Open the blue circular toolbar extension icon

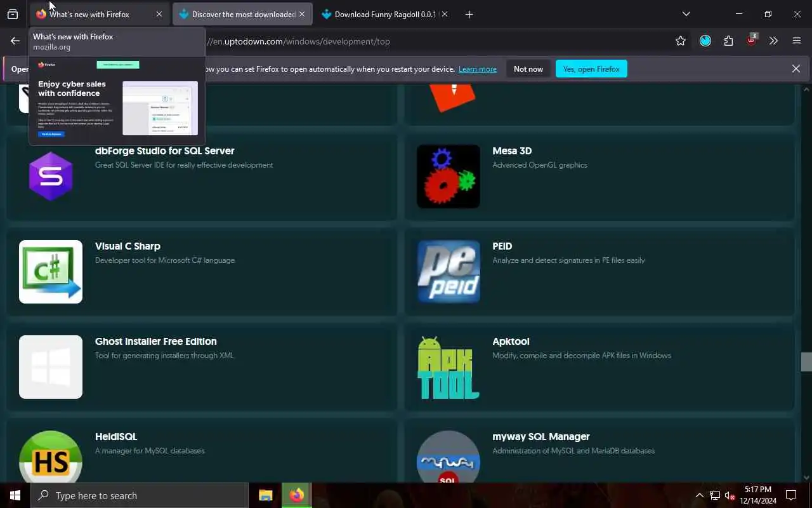(705, 41)
